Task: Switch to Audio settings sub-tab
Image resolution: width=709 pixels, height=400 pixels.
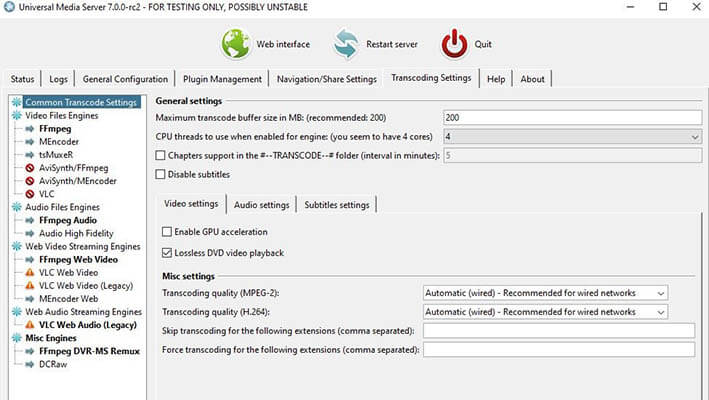Action: [261, 205]
